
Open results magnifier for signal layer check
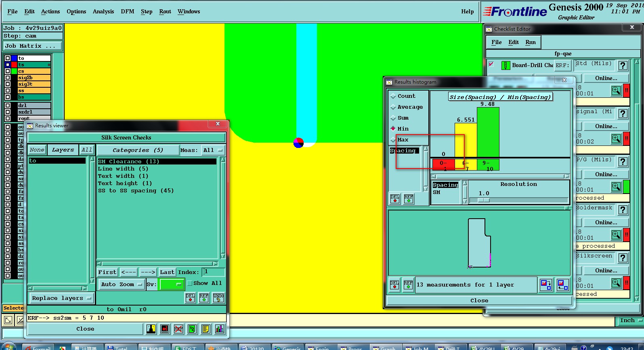pos(616,139)
